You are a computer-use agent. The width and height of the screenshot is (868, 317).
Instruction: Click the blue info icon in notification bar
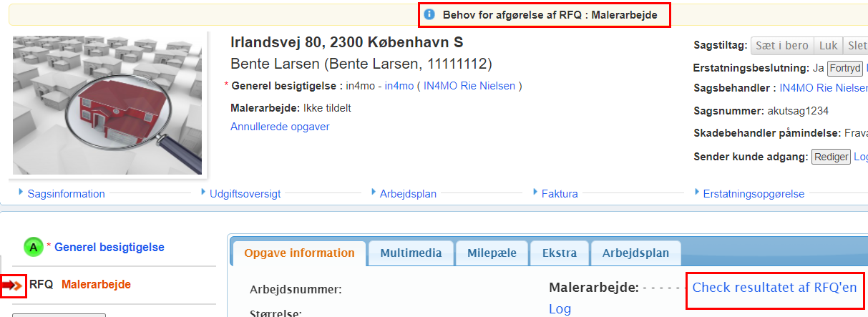[x=429, y=14]
